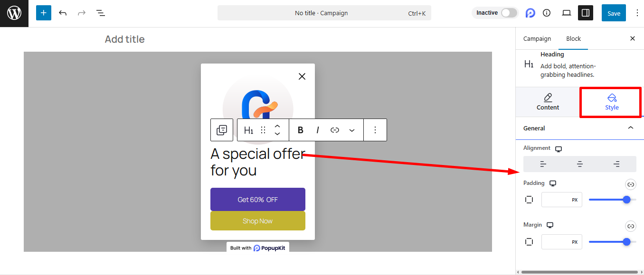Viewport: 644px width, 275px height.
Task: Insert a link using the link icon
Action: click(x=335, y=130)
